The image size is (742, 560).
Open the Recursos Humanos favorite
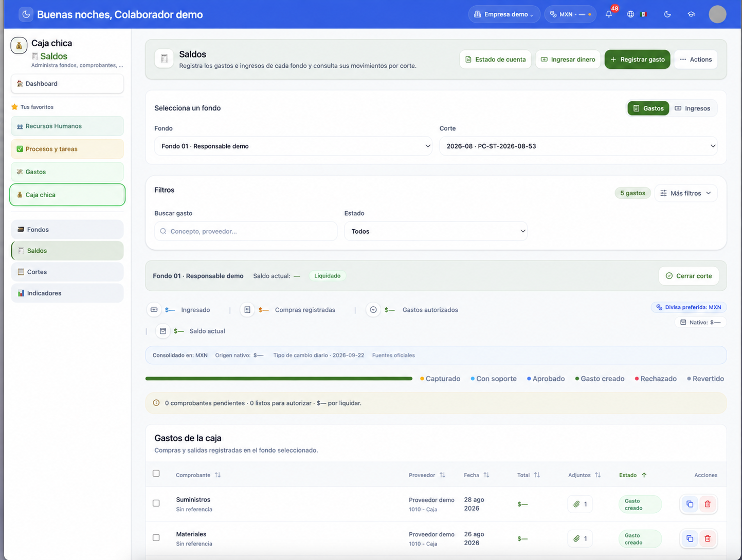(x=67, y=126)
